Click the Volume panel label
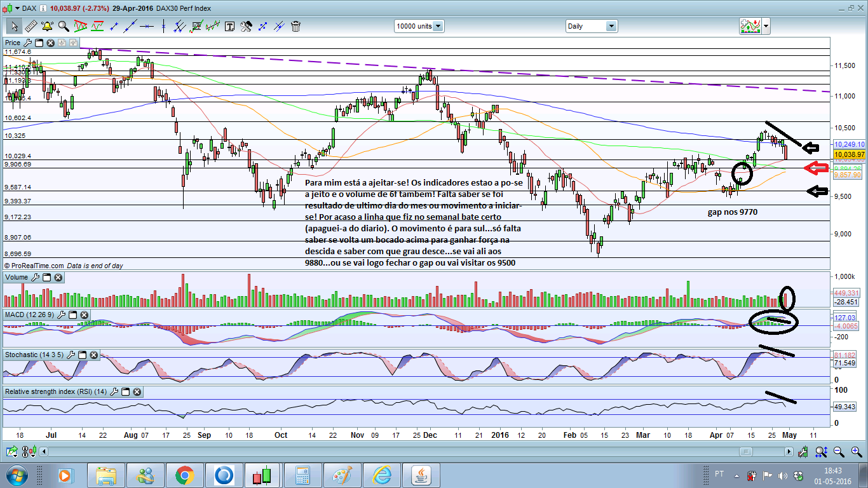 pyautogui.click(x=17, y=278)
